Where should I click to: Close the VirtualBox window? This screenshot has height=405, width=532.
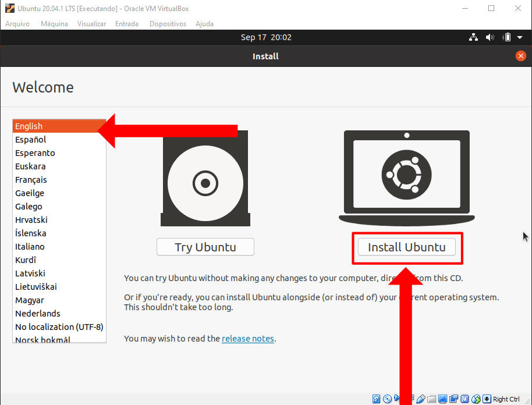[518, 9]
